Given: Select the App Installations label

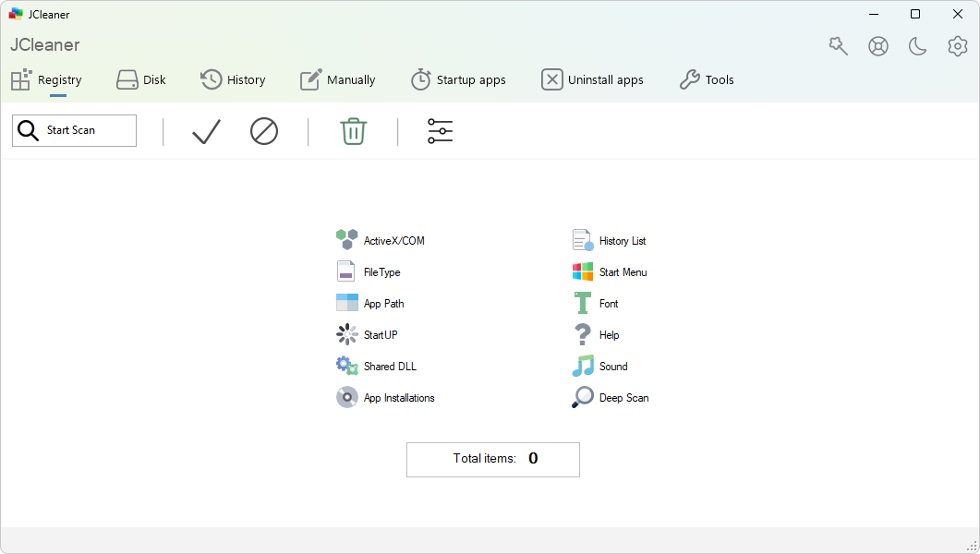Looking at the screenshot, I should (x=399, y=398).
